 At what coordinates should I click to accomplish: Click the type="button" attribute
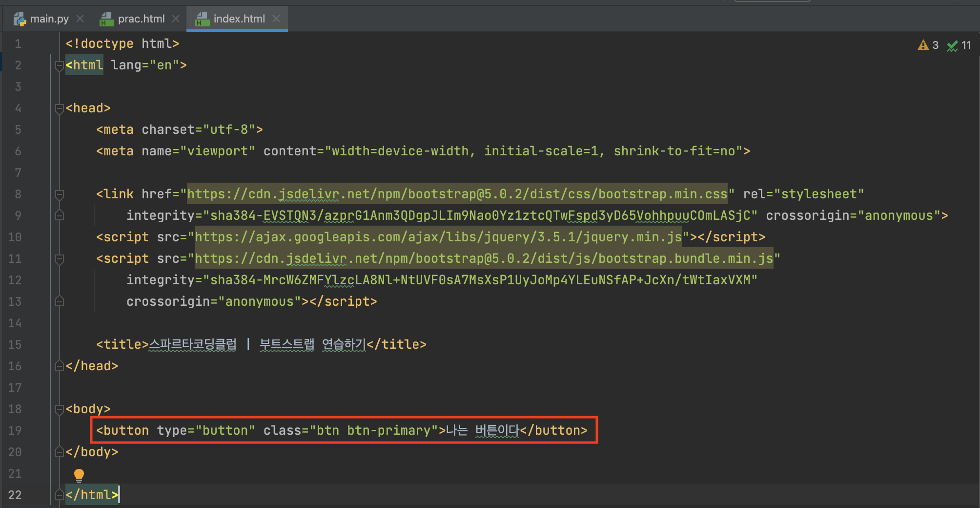click(206, 430)
